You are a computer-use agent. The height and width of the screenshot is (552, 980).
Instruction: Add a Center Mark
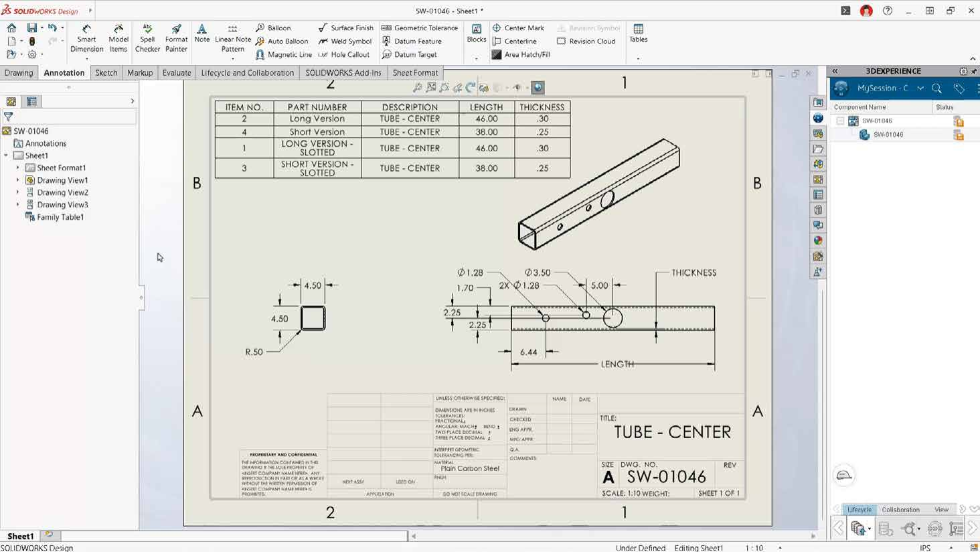click(x=518, y=28)
